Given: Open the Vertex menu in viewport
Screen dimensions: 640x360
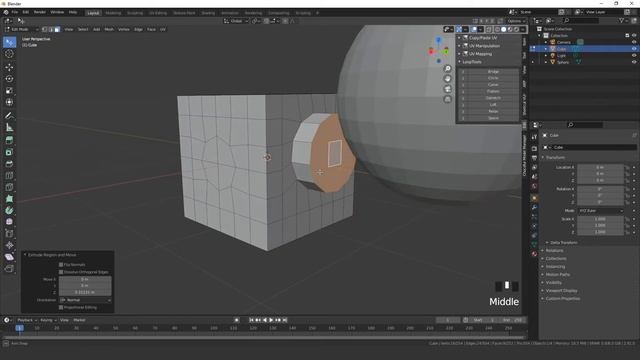Looking at the screenshot, I should coord(124,29).
